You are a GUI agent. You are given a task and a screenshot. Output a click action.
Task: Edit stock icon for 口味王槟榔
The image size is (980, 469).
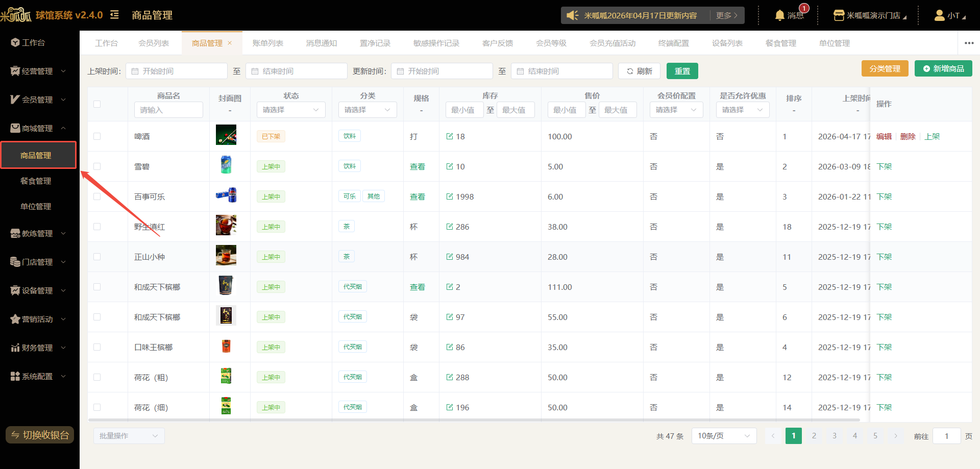click(x=450, y=347)
